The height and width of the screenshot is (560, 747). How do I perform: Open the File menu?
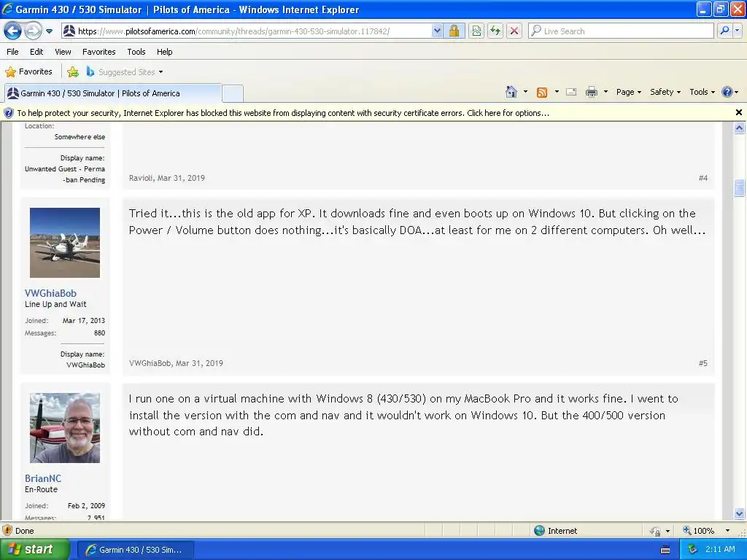(13, 52)
